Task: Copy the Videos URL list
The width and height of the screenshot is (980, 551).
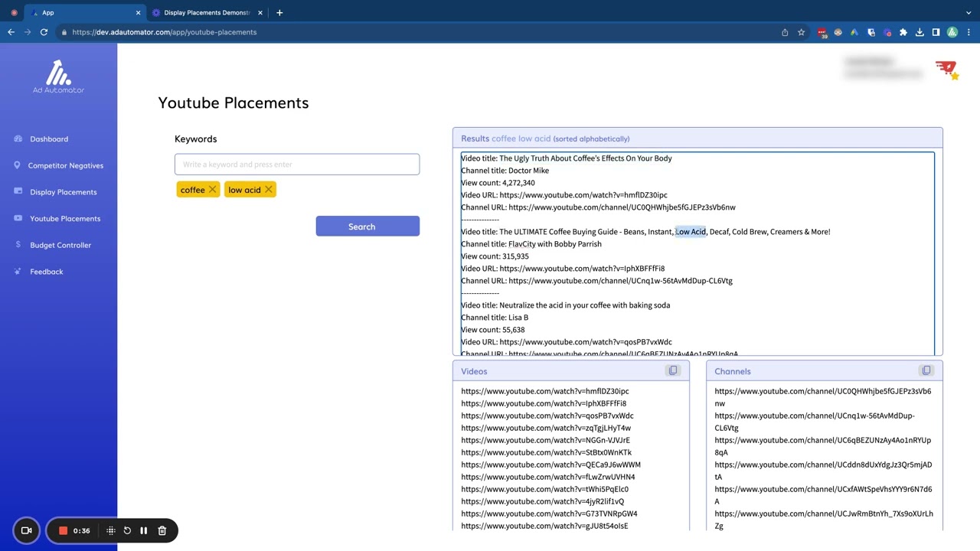Action: [673, 371]
